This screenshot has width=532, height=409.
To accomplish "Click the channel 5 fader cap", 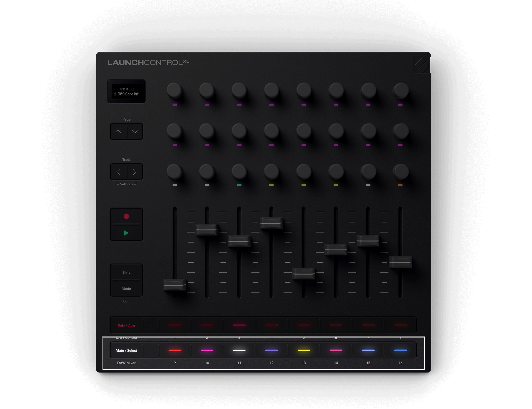I will pos(304,274).
